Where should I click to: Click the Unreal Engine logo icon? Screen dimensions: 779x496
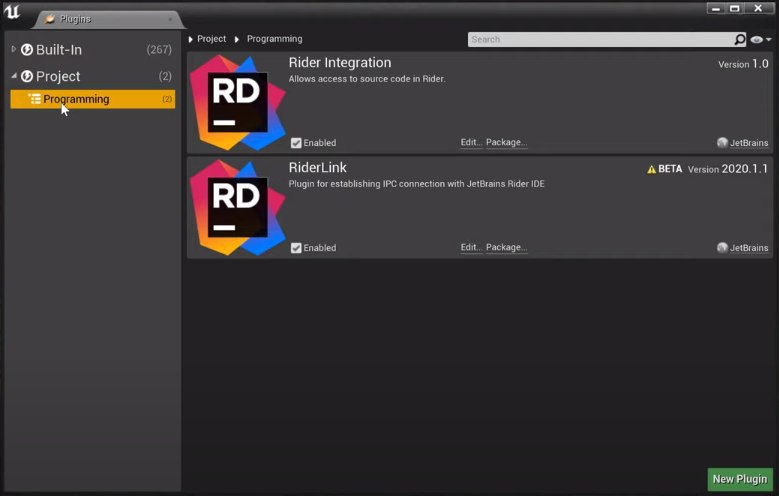tap(11, 11)
